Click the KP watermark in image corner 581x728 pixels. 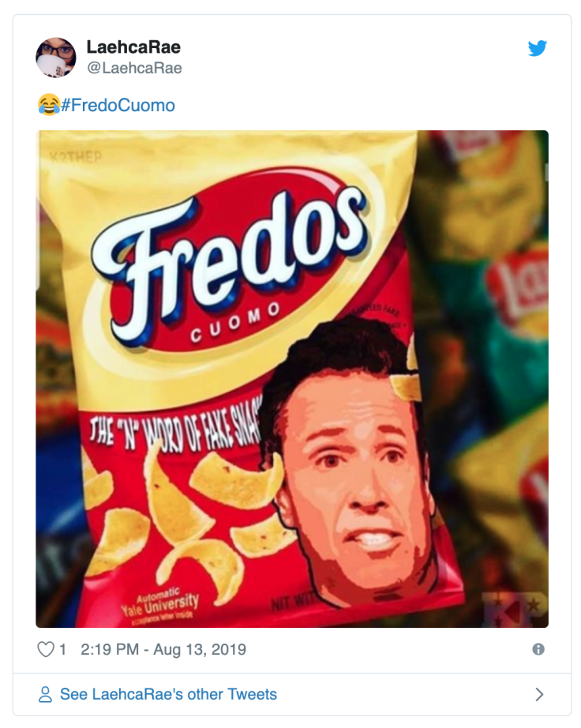point(515,609)
